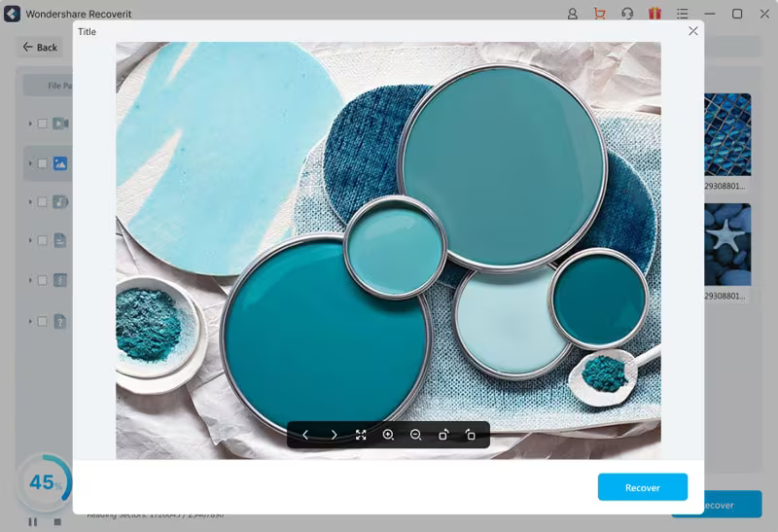Close the image preview dialog
778x532 pixels.
pyautogui.click(x=692, y=31)
